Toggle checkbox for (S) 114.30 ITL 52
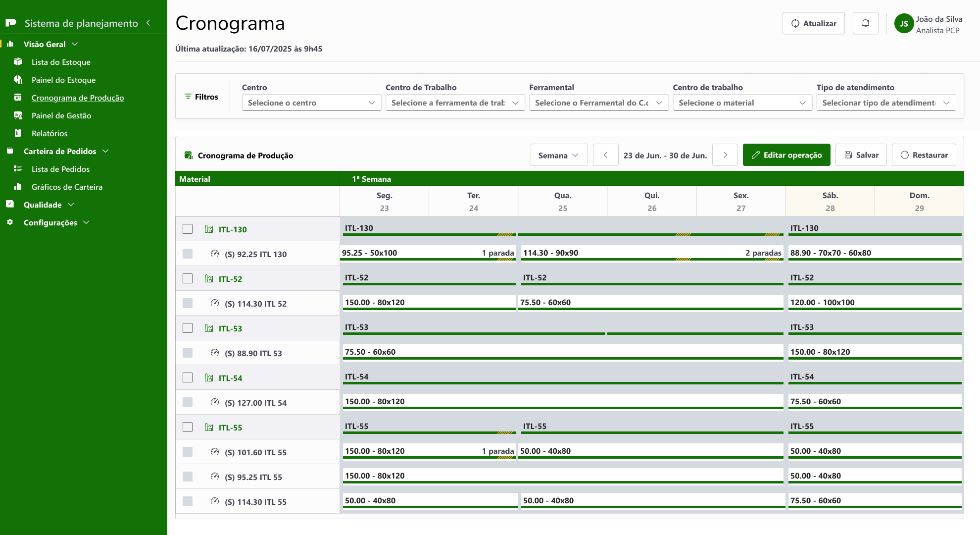The height and width of the screenshot is (535, 980). click(x=188, y=303)
